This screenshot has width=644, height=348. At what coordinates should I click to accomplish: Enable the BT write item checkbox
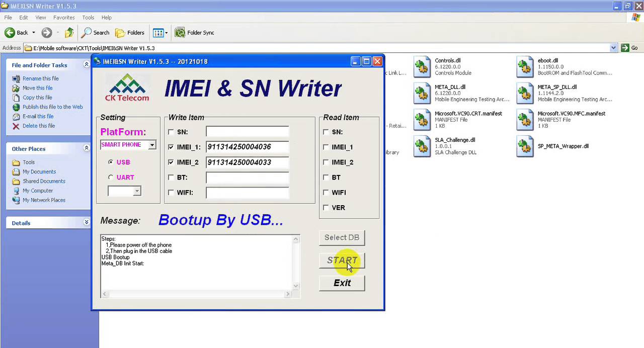point(171,177)
